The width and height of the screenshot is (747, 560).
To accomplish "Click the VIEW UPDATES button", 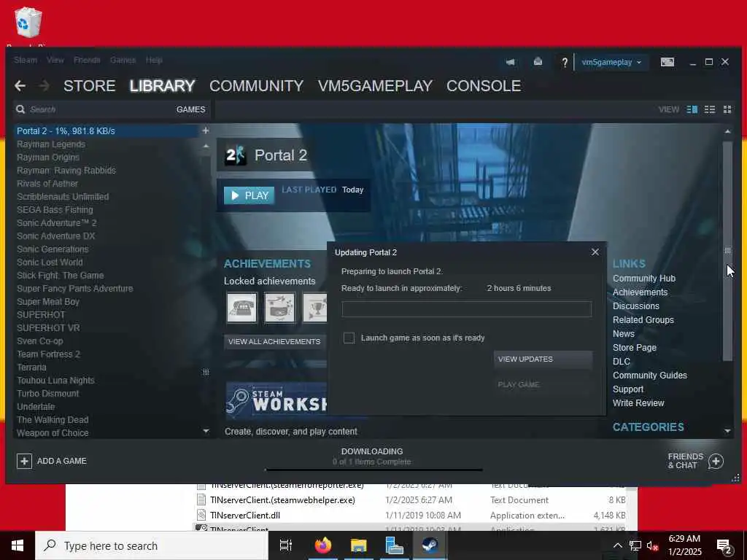I will click(543, 359).
